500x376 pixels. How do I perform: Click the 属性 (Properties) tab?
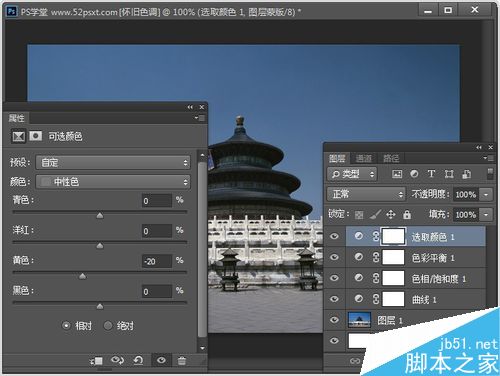point(16,118)
